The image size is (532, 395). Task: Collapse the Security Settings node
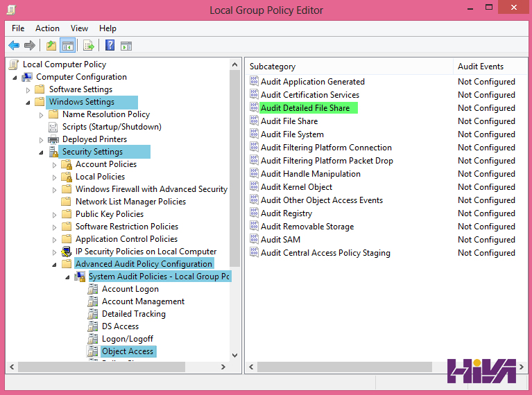[42, 152]
